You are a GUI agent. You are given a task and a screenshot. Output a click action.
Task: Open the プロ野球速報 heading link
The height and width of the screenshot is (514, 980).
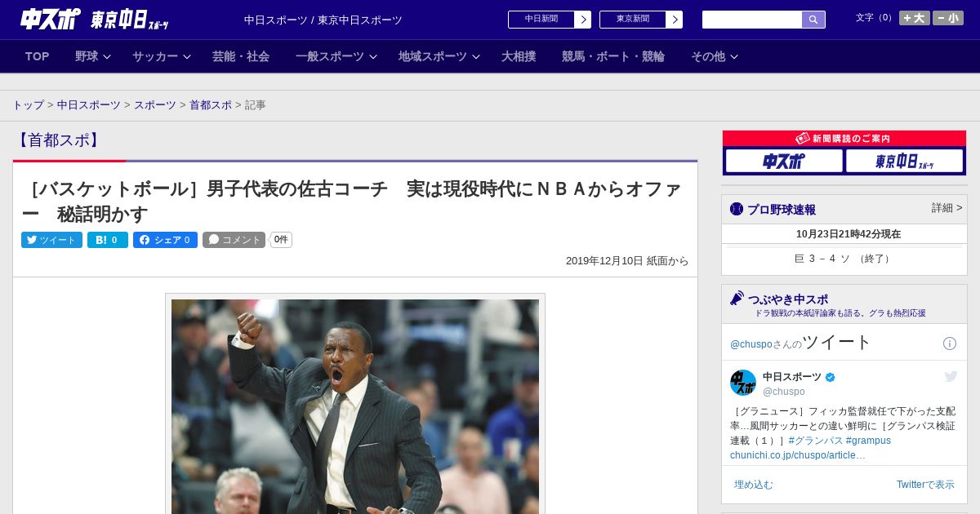click(782, 210)
